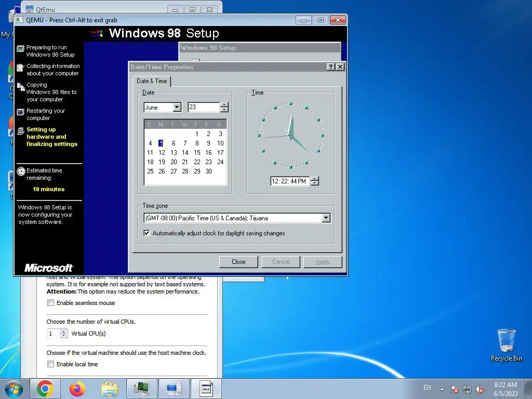This screenshot has width=532, height=399.
Task: Click the Virtual CPU count field
Action: pos(54,334)
